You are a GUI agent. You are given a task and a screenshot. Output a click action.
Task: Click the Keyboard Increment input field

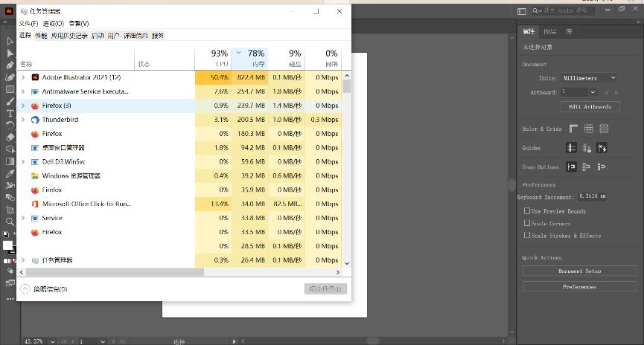[x=592, y=196]
